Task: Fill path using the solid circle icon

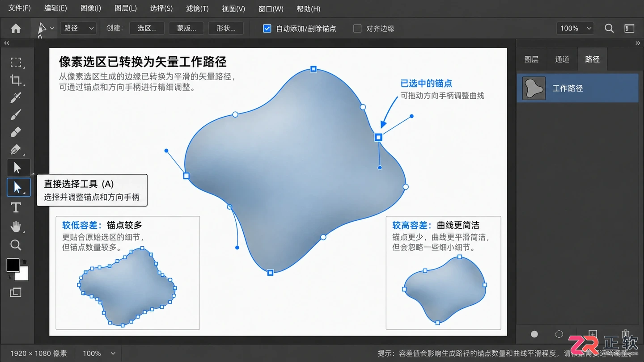Action: click(534, 334)
